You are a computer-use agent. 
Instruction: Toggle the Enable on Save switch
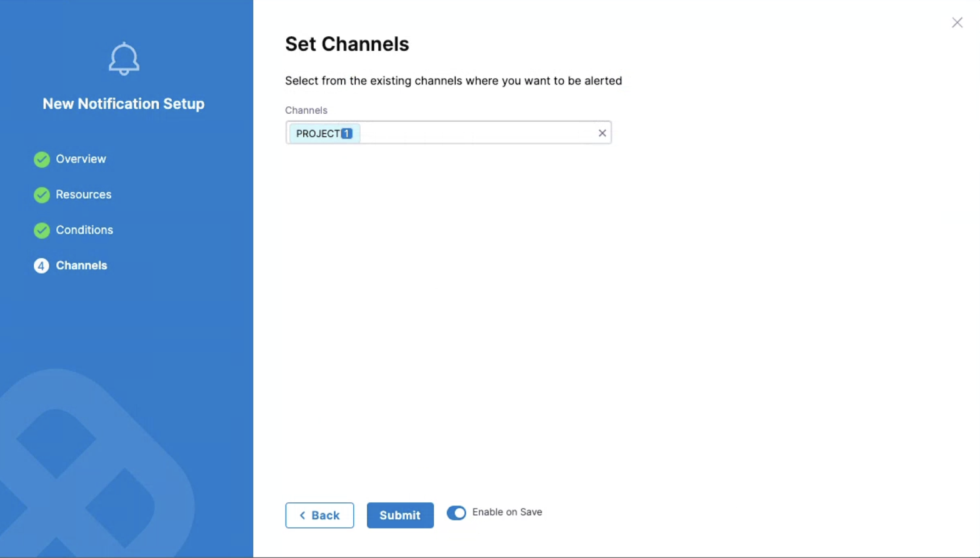(456, 513)
